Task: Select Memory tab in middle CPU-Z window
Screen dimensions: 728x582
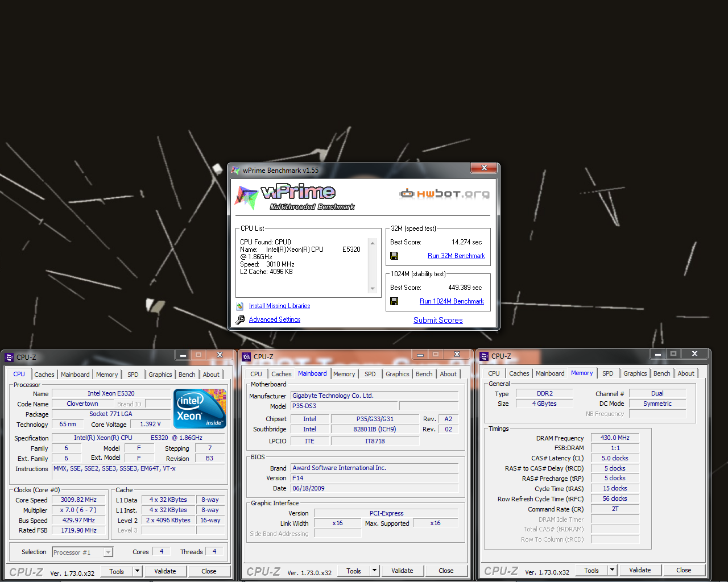Action: point(344,374)
